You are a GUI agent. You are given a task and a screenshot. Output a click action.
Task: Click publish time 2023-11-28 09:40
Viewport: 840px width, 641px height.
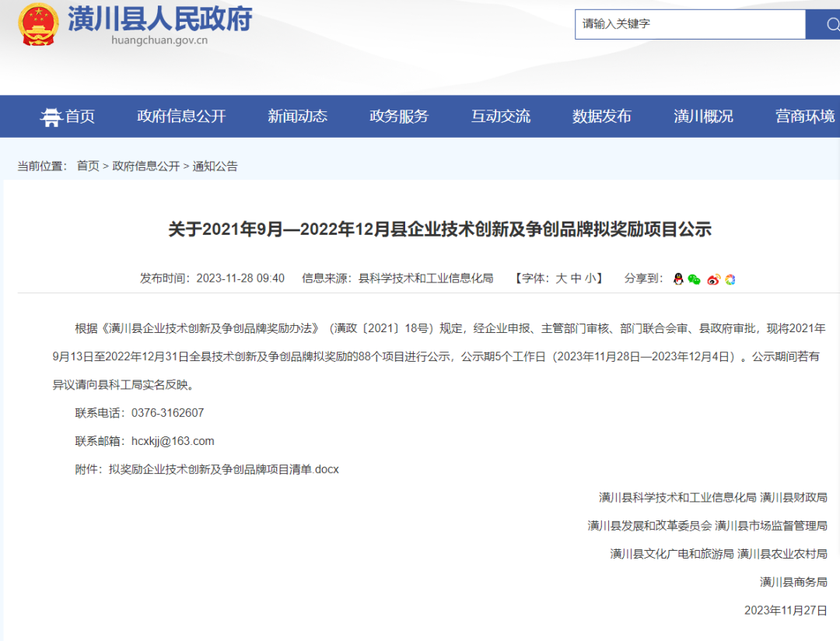[240, 278]
